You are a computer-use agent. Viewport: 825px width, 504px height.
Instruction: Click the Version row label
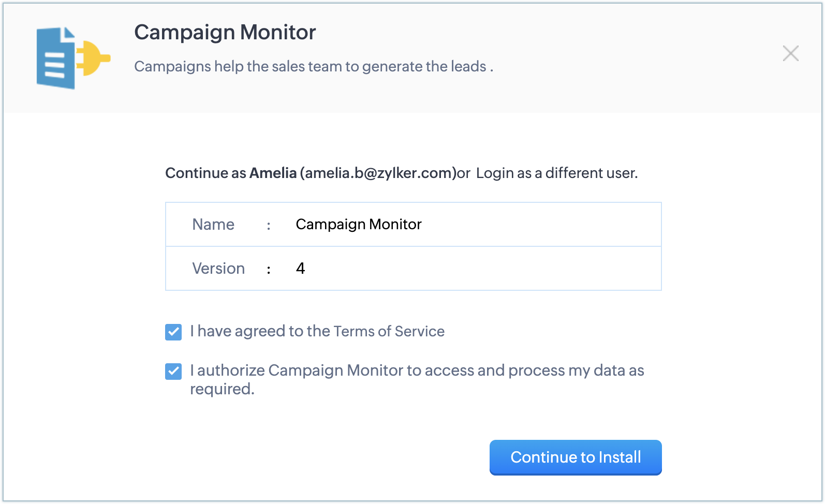218,269
